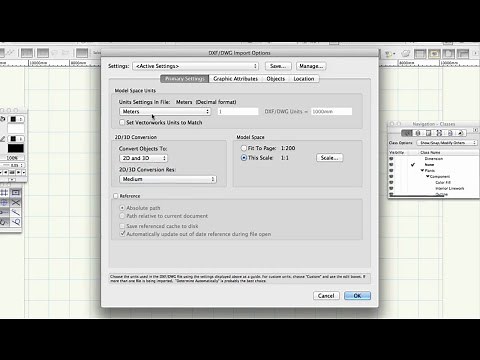Hide the Dimension class via eye icon
Screen dimensions: 480x360
coord(391,159)
